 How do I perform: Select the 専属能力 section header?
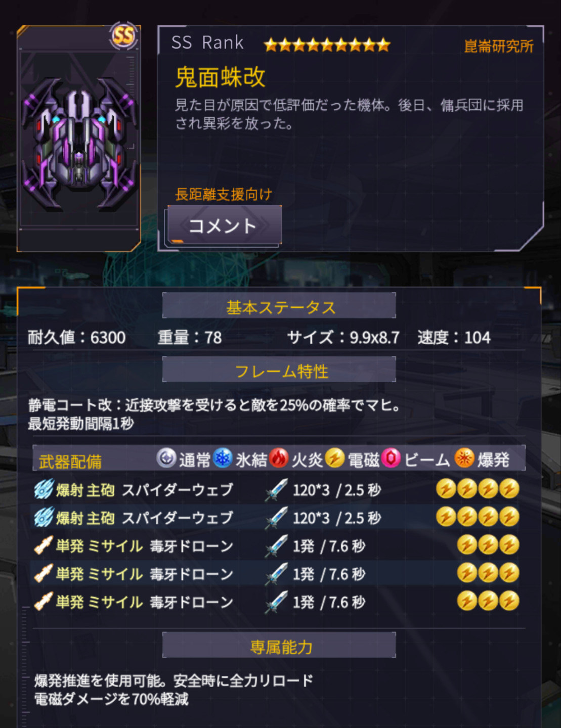(279, 646)
